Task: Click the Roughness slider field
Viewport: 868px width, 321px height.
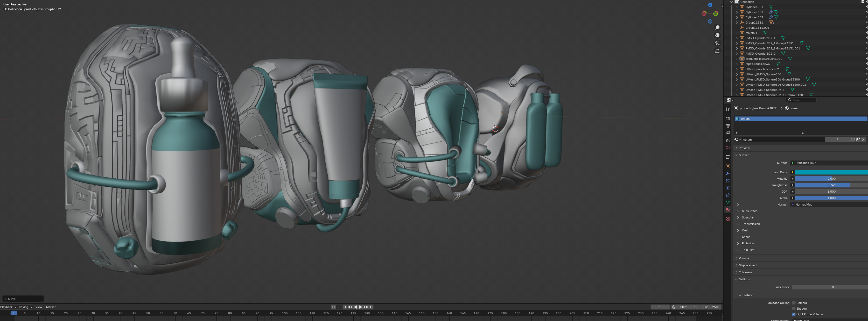Action: [x=831, y=185]
